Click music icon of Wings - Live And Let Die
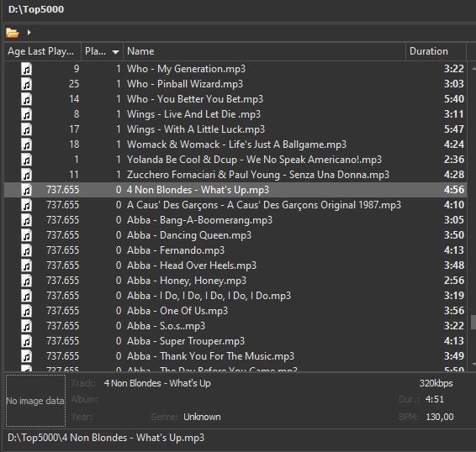Screen dimensions: 476x452 click(26, 114)
